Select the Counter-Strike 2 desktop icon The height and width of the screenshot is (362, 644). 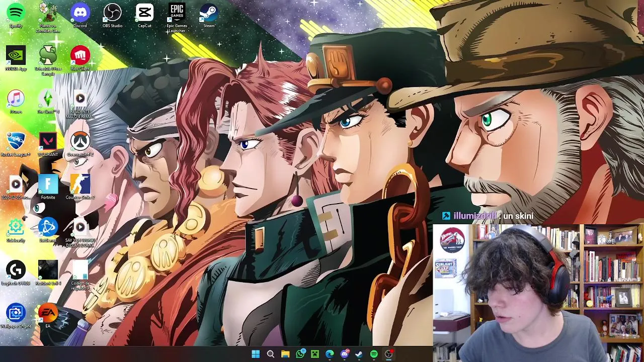point(80,188)
